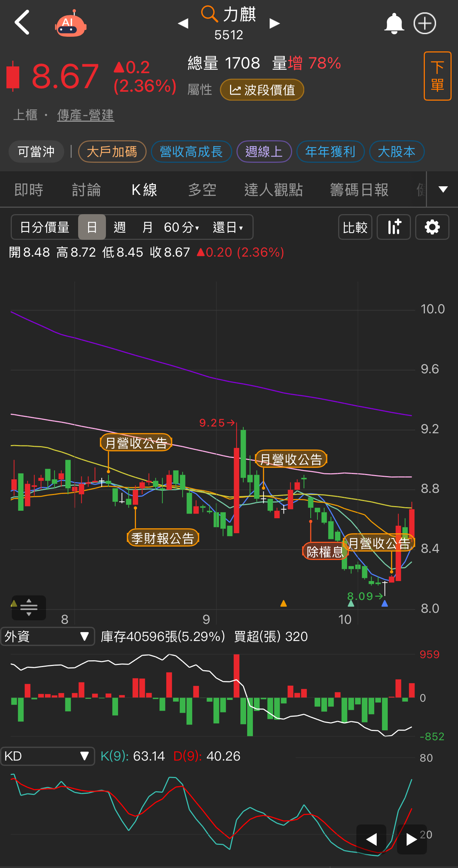Open the 外資 indicator dropdown
The height and width of the screenshot is (868, 458).
point(48,636)
